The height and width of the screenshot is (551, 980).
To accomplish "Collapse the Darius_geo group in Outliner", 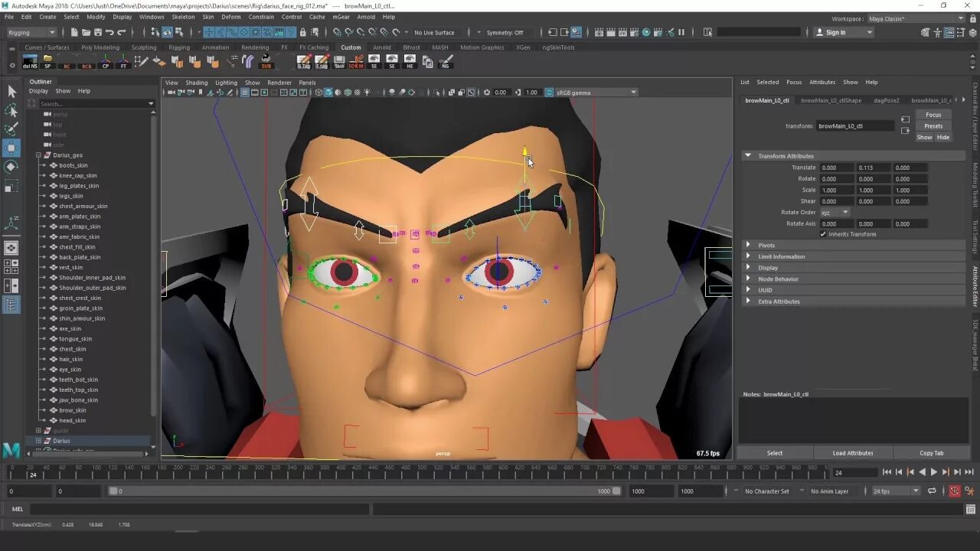I will point(38,155).
